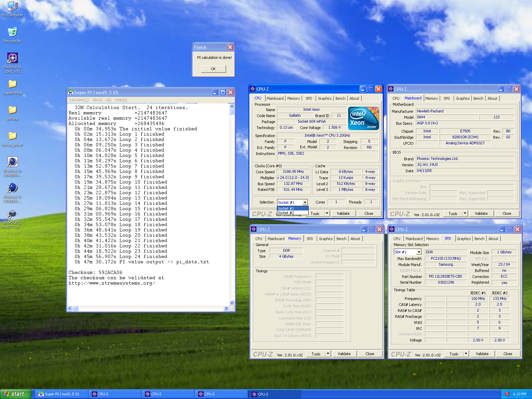The height and width of the screenshot is (399, 532).
Task: Choose Socket #2 from the list
Action: click(293, 213)
